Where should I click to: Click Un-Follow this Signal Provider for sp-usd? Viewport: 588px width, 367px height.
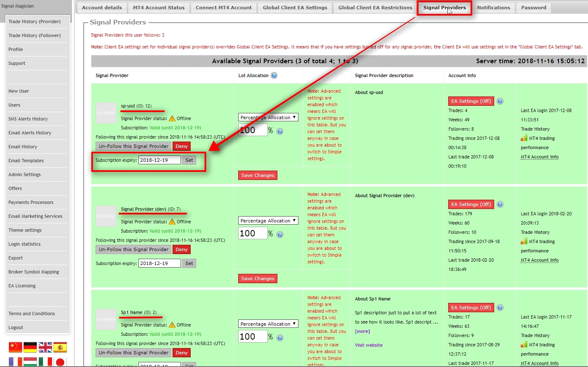[133, 146]
